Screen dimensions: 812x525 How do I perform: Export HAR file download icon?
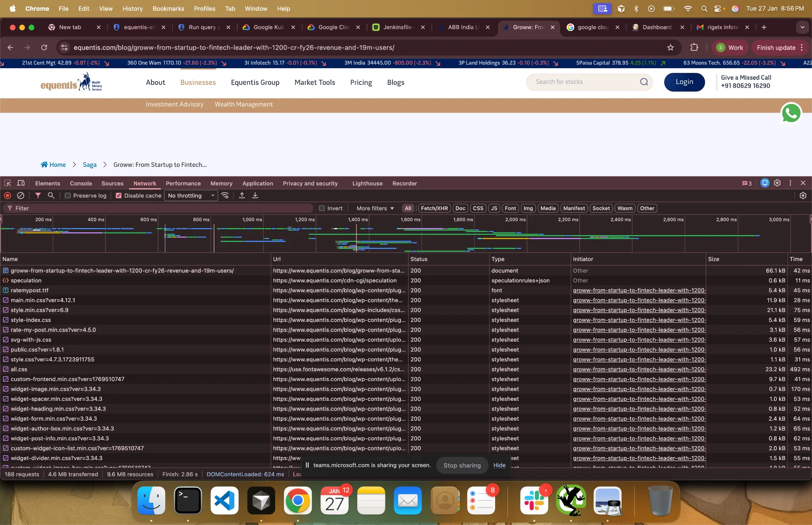pos(255,195)
